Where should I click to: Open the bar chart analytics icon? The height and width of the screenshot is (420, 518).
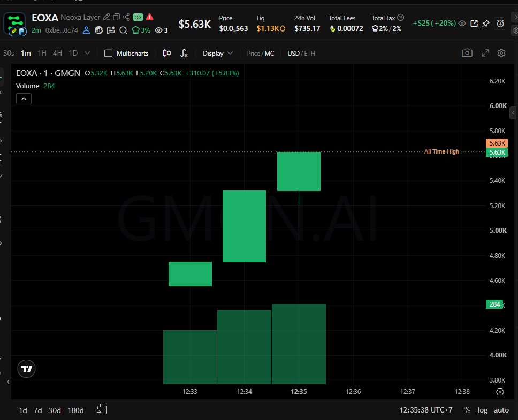point(98,30)
